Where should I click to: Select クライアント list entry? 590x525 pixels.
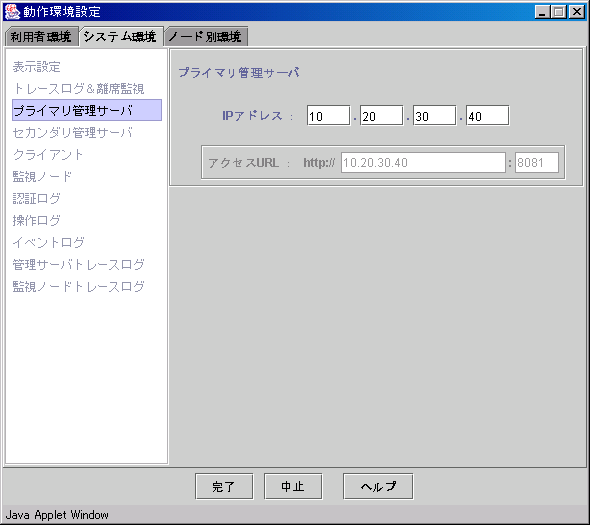click(x=48, y=154)
